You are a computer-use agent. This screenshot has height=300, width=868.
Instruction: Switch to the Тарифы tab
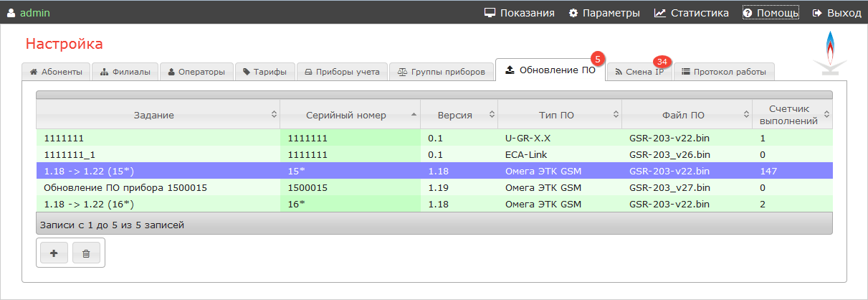[x=265, y=72]
